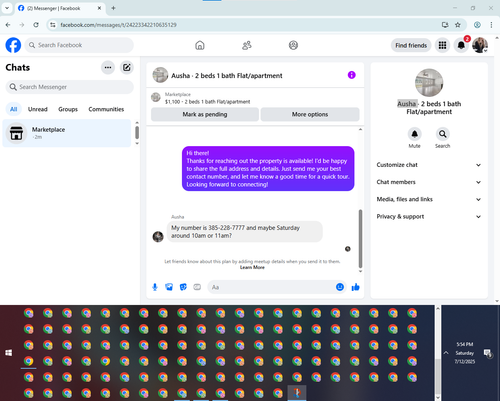Viewport: 500px width, 401px height.
Task: Click the chat list scrollbar thumb
Action: pos(137,133)
